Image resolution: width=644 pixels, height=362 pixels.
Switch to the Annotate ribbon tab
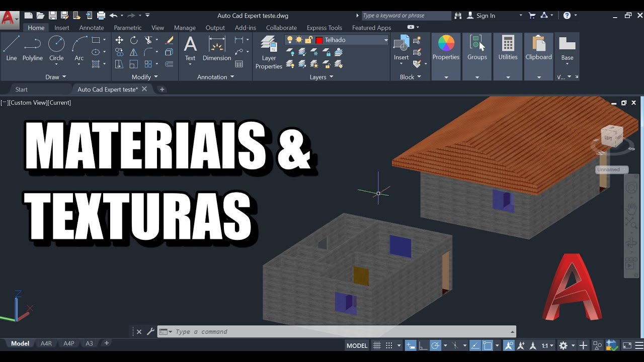[x=92, y=28]
